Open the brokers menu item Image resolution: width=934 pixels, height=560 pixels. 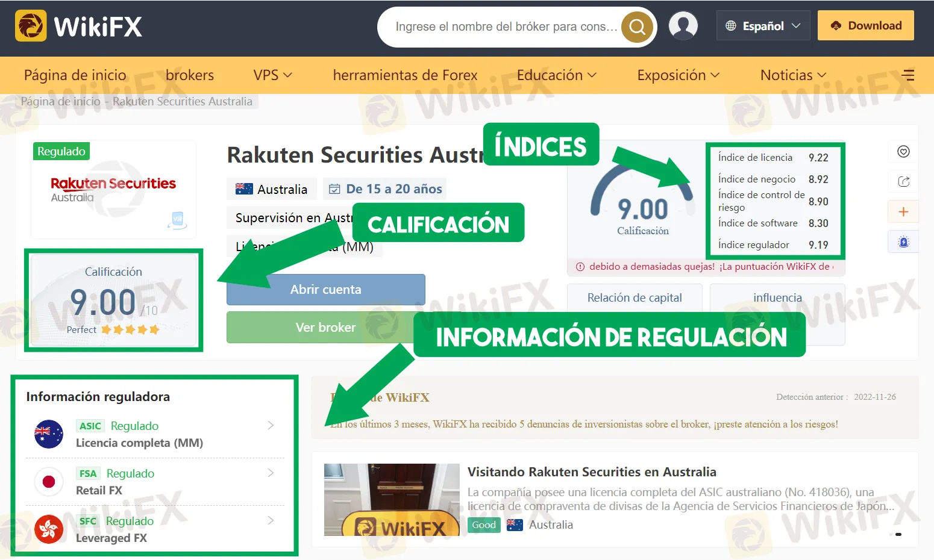pos(190,75)
